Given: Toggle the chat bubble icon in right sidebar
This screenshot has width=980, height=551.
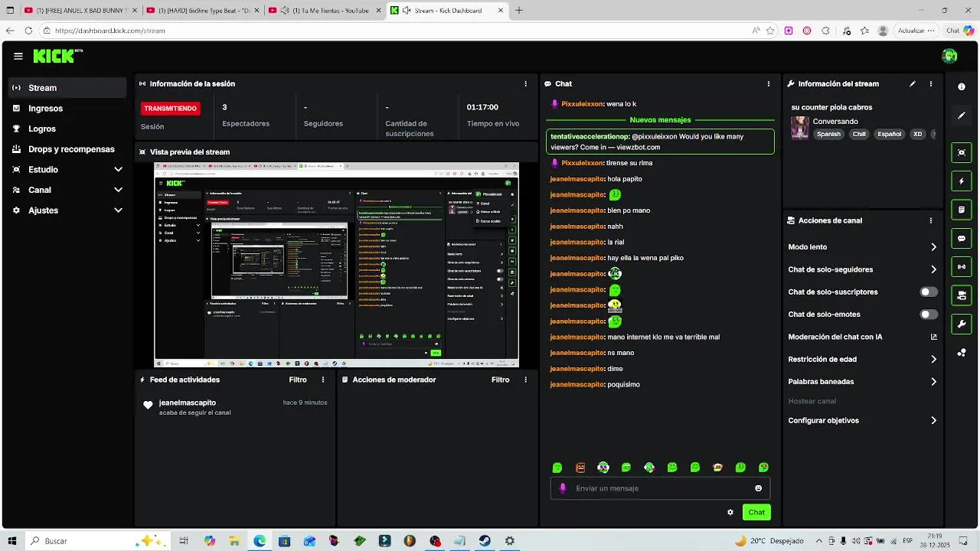Looking at the screenshot, I should coord(962,238).
